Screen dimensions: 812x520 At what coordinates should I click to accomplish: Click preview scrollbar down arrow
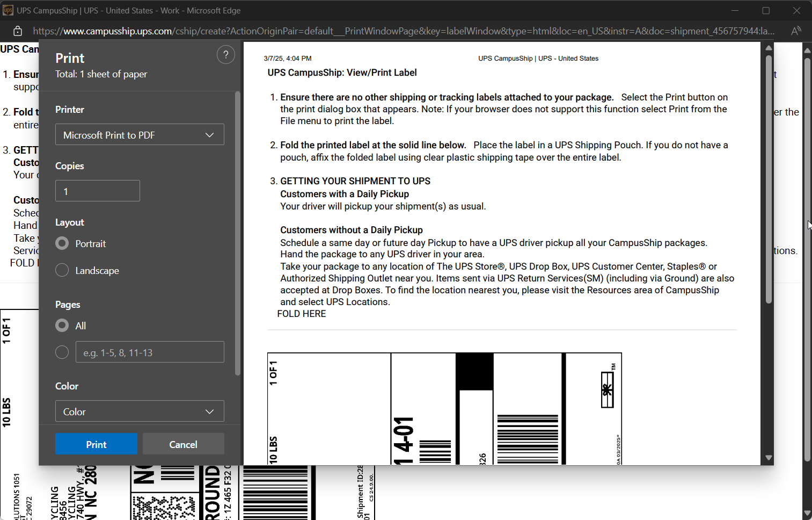[x=769, y=458]
